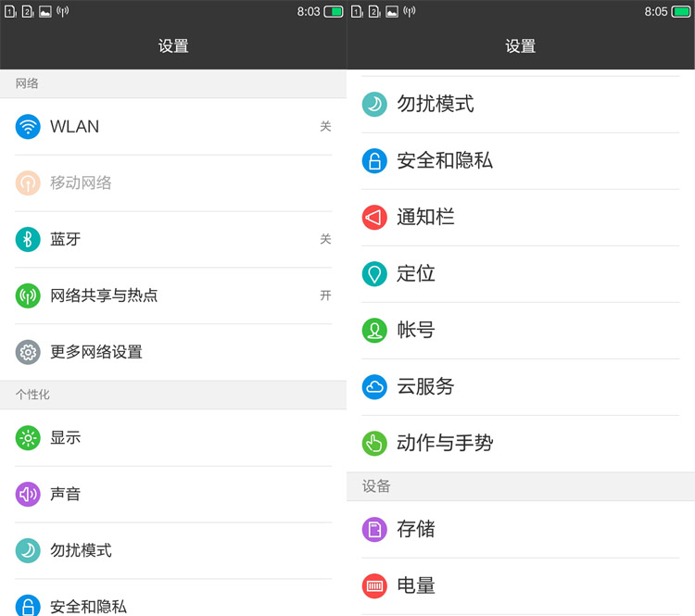
Task: Open the 安全和隐私 label on the 8:03 screen
Action: pos(88,606)
